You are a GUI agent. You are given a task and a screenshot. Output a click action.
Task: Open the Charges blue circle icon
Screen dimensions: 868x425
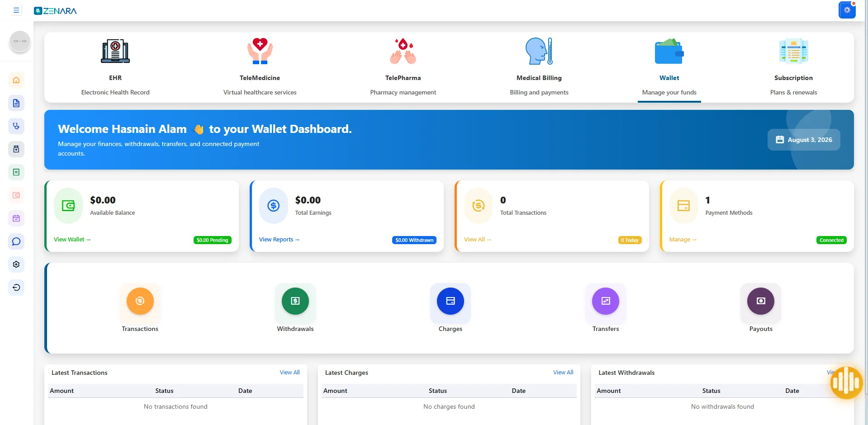[451, 301]
